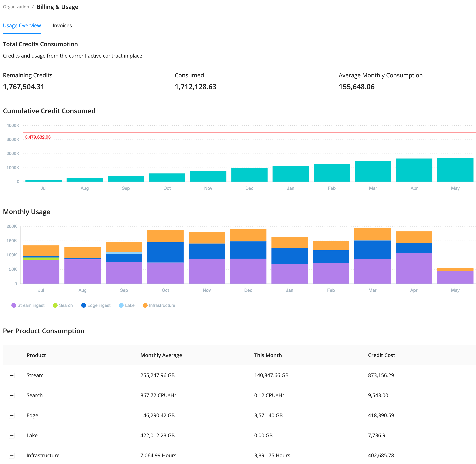
Task: Toggle the Stream ingest legend series
Action: pyautogui.click(x=31, y=305)
